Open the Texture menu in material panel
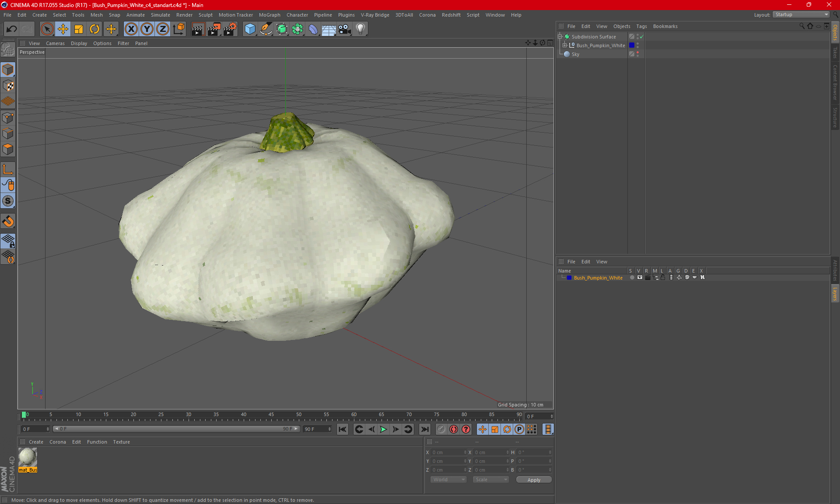Viewport: 840px width, 504px height. pos(121,442)
